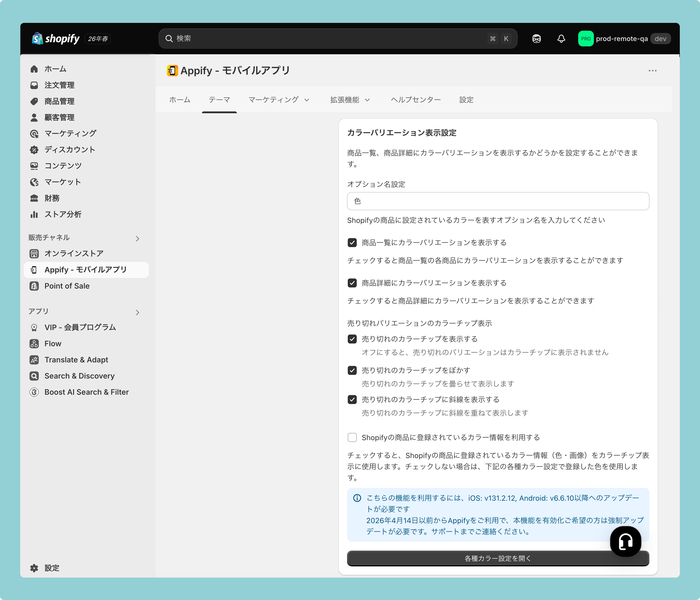Open the 設定 tab in app navigation
The image size is (700, 600).
click(466, 100)
